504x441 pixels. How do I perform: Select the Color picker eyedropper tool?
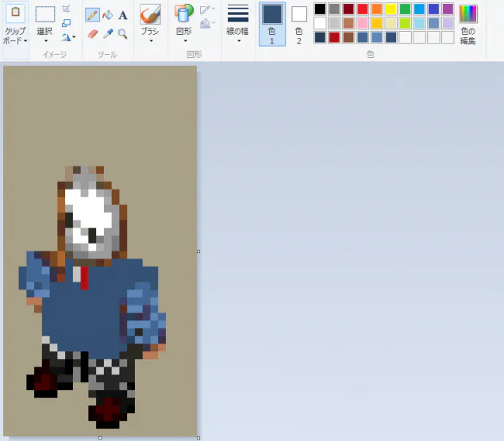[108, 34]
